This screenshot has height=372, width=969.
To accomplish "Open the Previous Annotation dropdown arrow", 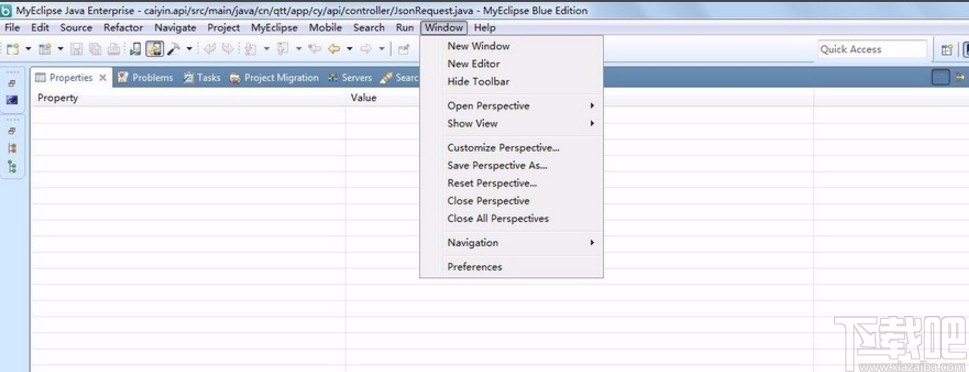I will click(x=298, y=49).
